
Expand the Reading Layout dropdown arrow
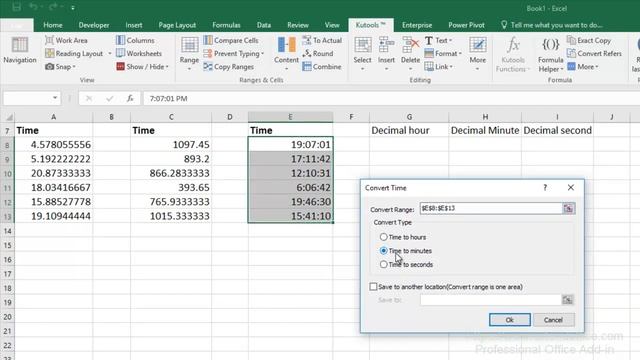click(109, 53)
